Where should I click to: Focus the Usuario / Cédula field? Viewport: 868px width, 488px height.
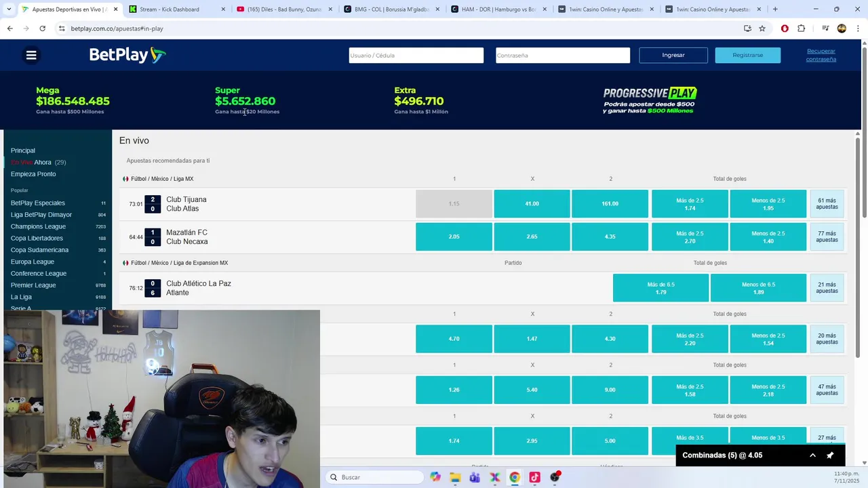pos(416,56)
